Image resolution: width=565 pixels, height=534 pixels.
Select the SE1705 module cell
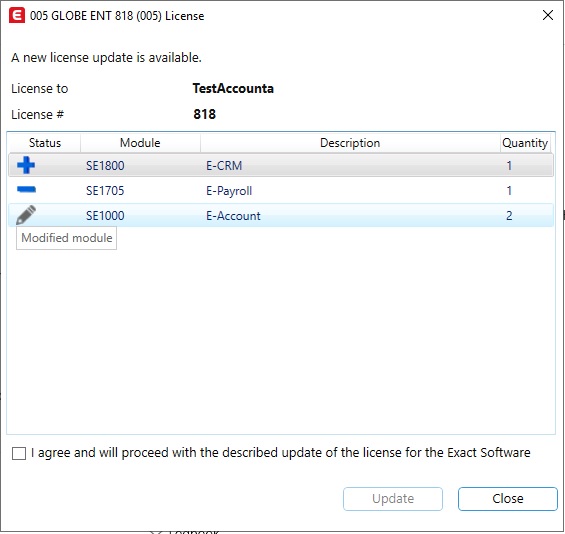point(105,191)
